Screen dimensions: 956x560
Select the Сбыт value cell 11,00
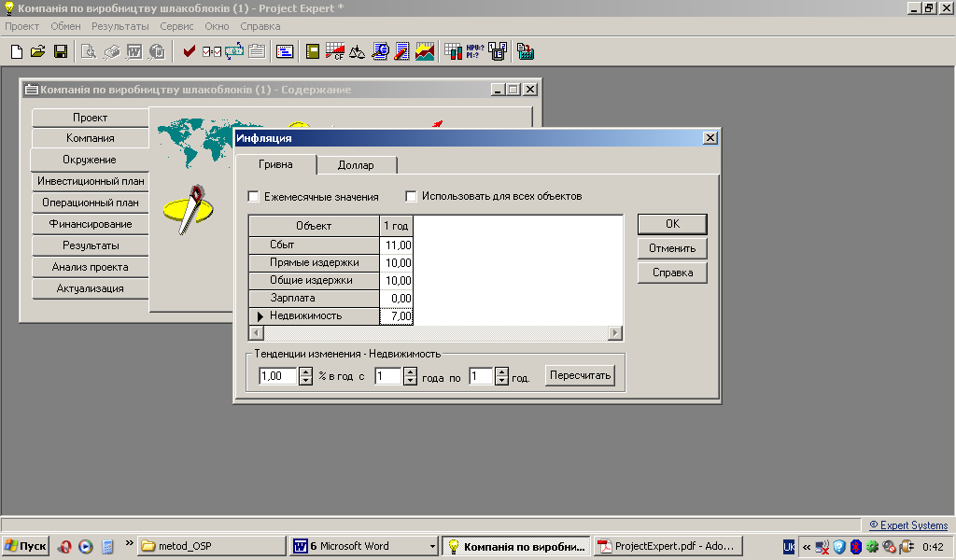397,245
